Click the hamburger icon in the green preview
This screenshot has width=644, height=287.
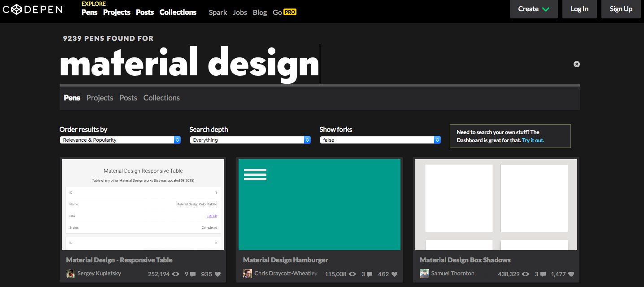coord(255,174)
